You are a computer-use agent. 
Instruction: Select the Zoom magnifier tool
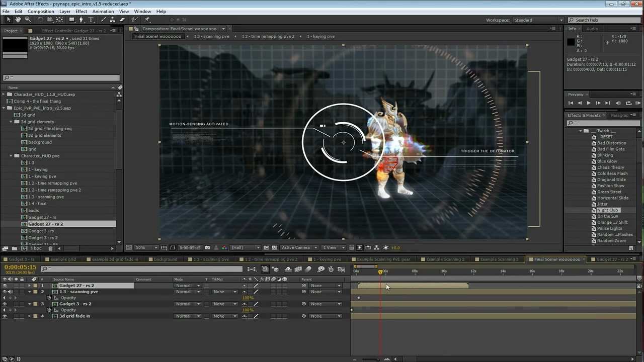(x=28, y=20)
